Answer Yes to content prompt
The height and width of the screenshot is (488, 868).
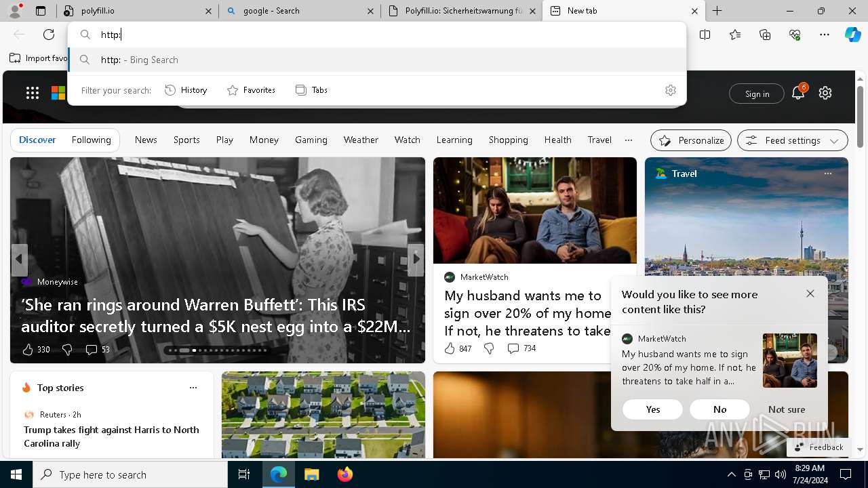tap(653, 409)
